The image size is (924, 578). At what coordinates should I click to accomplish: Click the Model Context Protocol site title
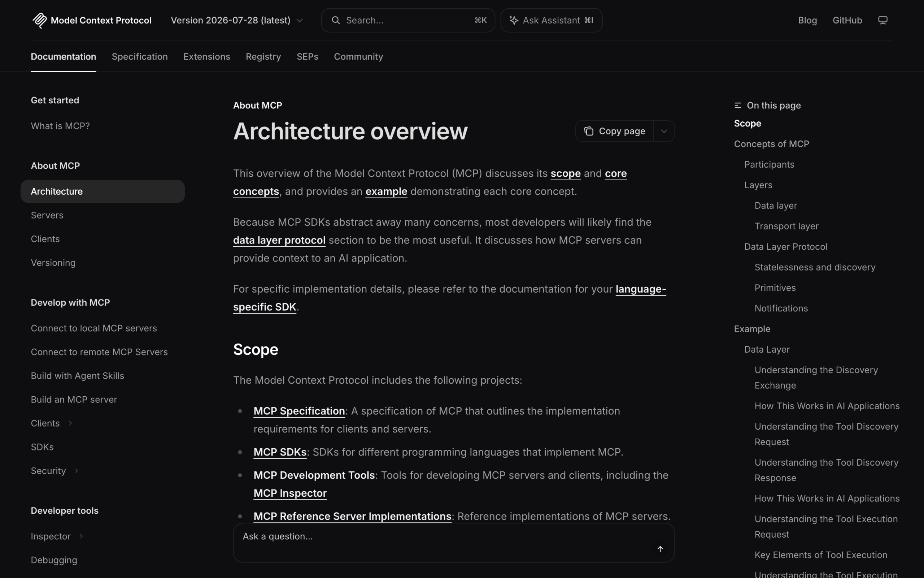(101, 20)
